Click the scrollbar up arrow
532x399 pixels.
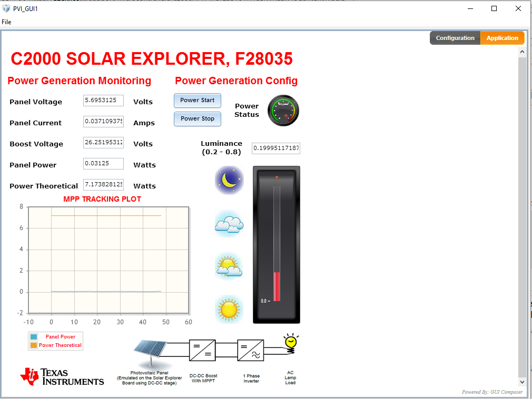point(522,52)
